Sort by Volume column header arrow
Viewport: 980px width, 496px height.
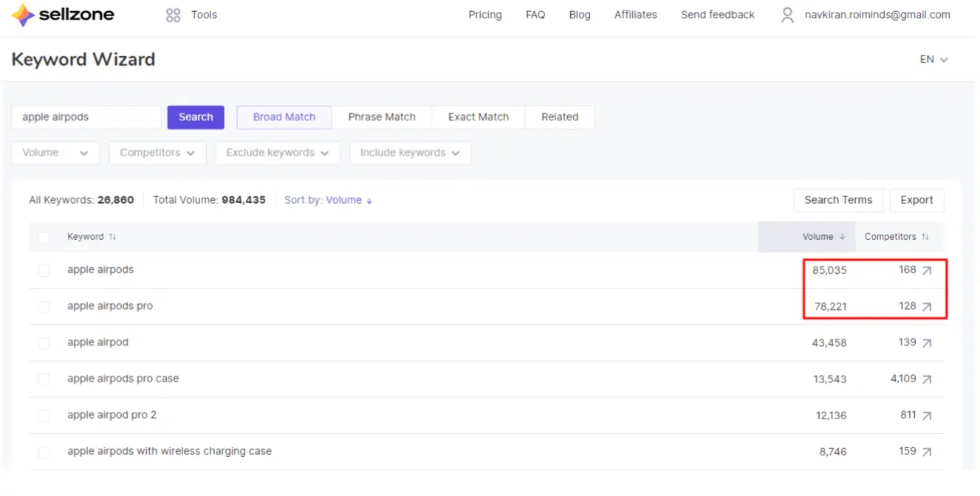tap(843, 237)
